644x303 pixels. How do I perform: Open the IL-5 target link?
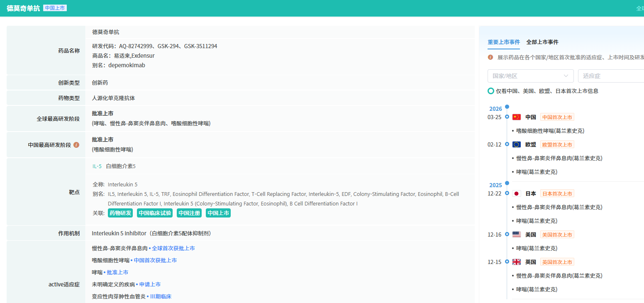coord(97,166)
